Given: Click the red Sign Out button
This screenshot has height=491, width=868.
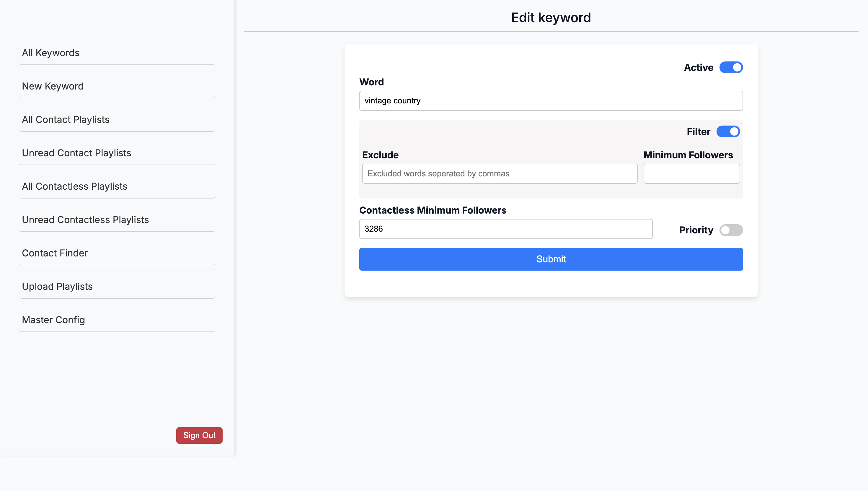Looking at the screenshot, I should pos(199,435).
